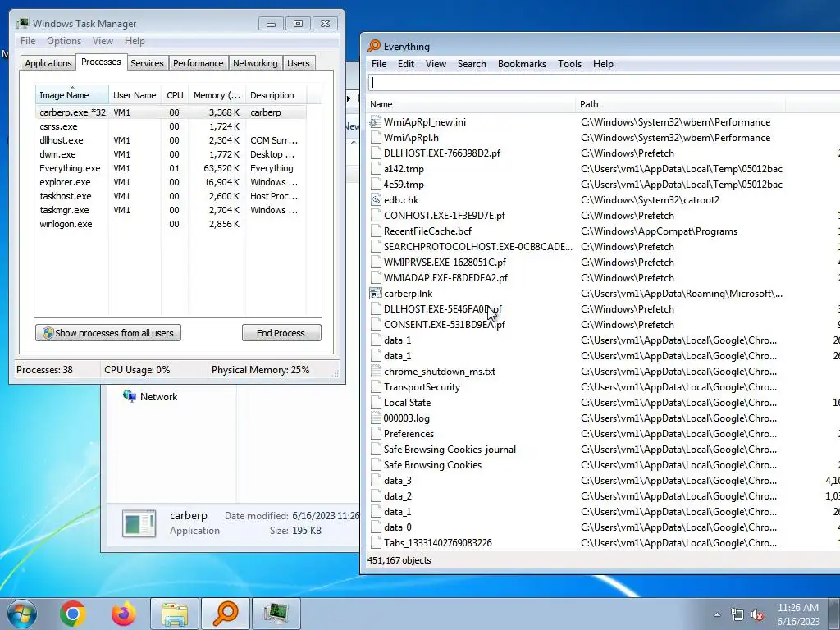This screenshot has height=630, width=840.
Task: Click Show processes from all users button
Action: coord(108,333)
